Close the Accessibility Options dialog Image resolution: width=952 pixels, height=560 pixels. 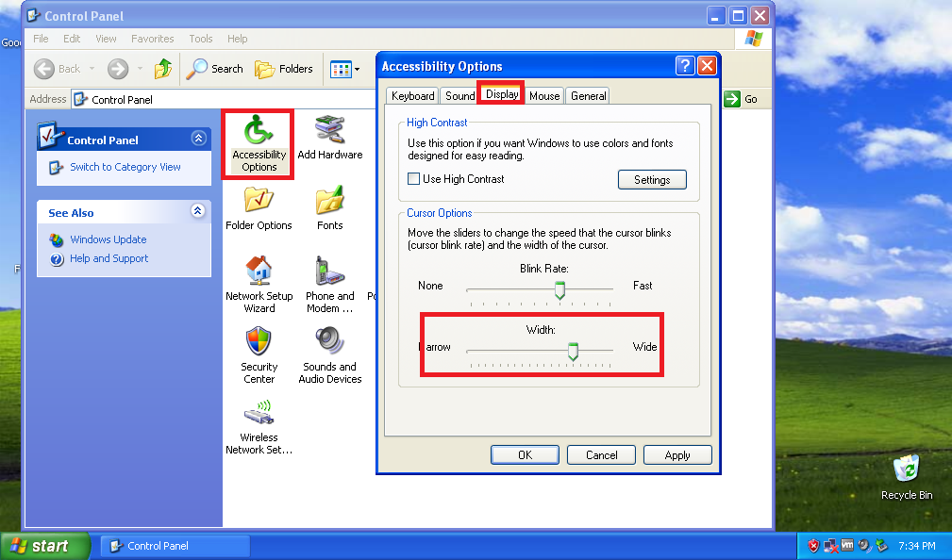707,66
